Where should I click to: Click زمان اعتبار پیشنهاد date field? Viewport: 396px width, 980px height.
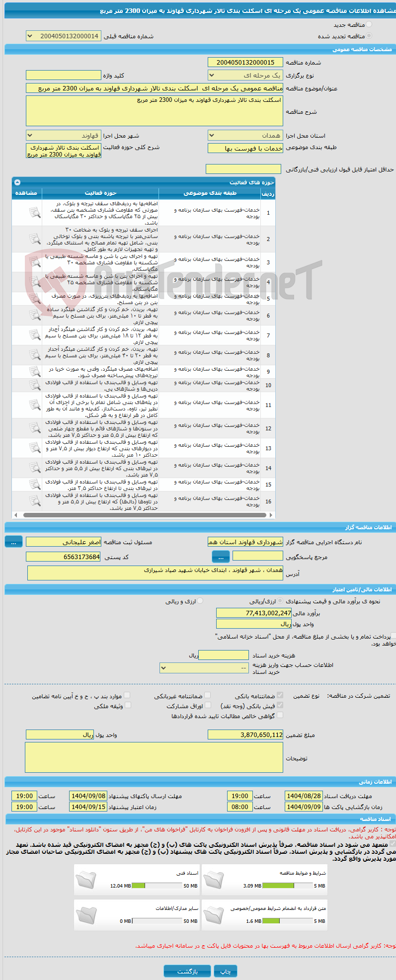(x=88, y=807)
